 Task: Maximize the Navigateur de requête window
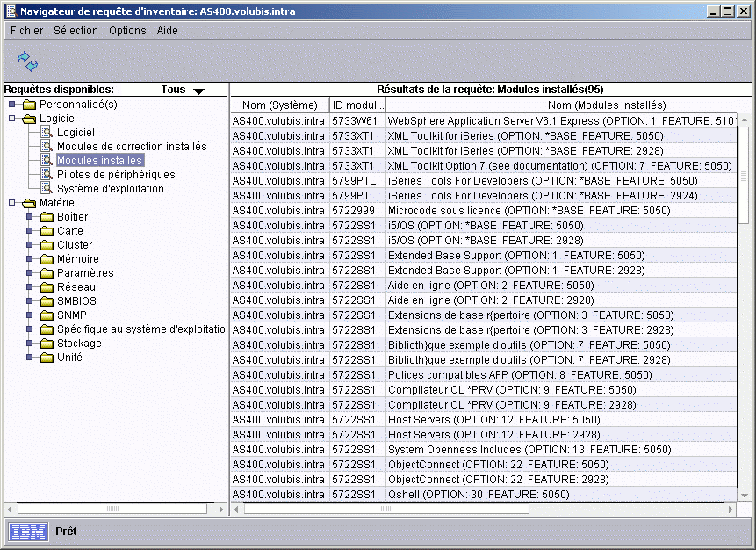(728, 11)
